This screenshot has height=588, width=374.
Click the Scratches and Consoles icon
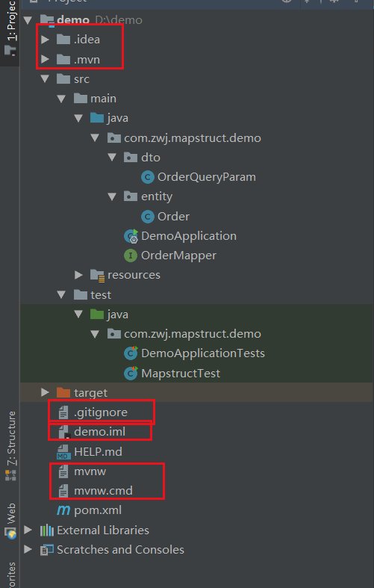tap(47, 550)
